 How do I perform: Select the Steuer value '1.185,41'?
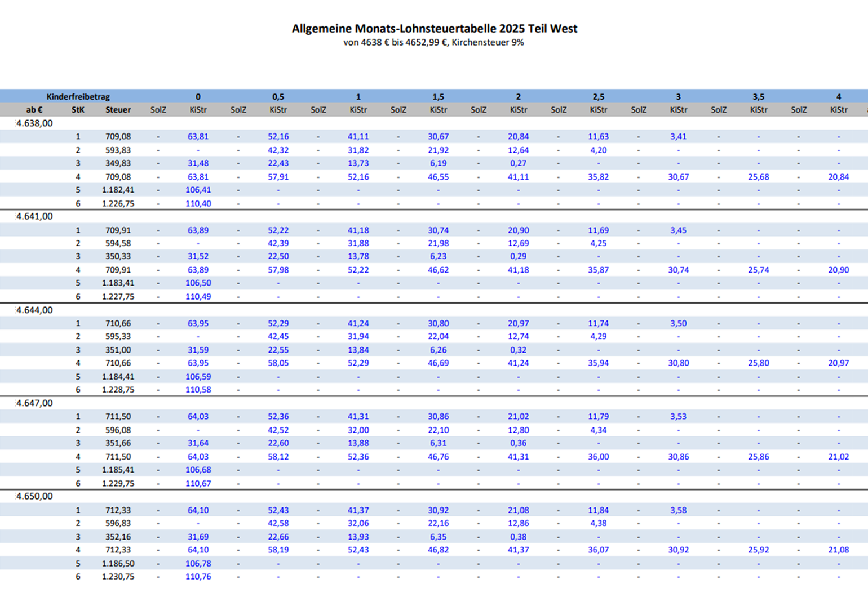(x=118, y=470)
